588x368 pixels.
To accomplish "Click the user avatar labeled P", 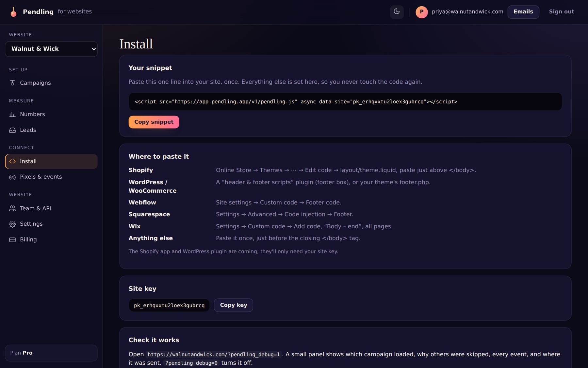I will pyautogui.click(x=421, y=12).
